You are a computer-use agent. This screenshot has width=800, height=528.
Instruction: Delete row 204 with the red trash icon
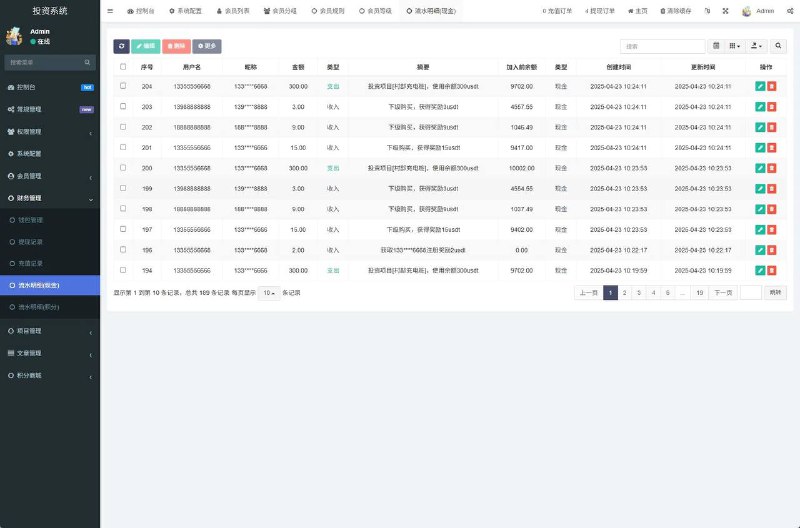click(x=772, y=86)
